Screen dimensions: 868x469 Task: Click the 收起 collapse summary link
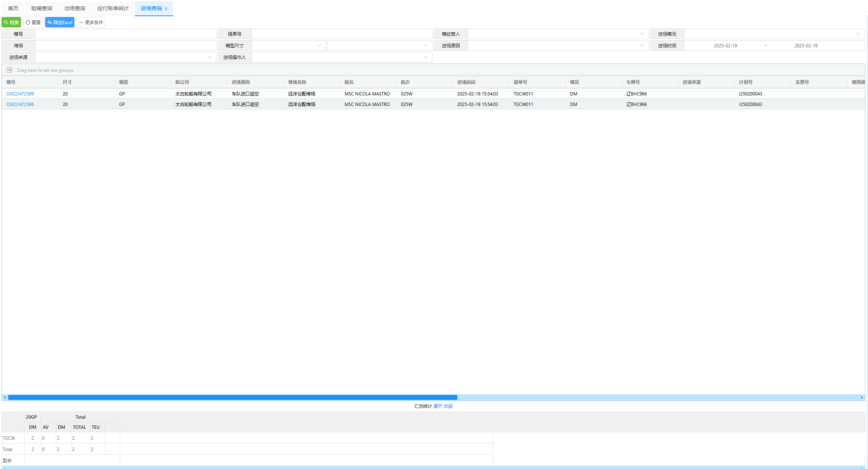(448, 406)
